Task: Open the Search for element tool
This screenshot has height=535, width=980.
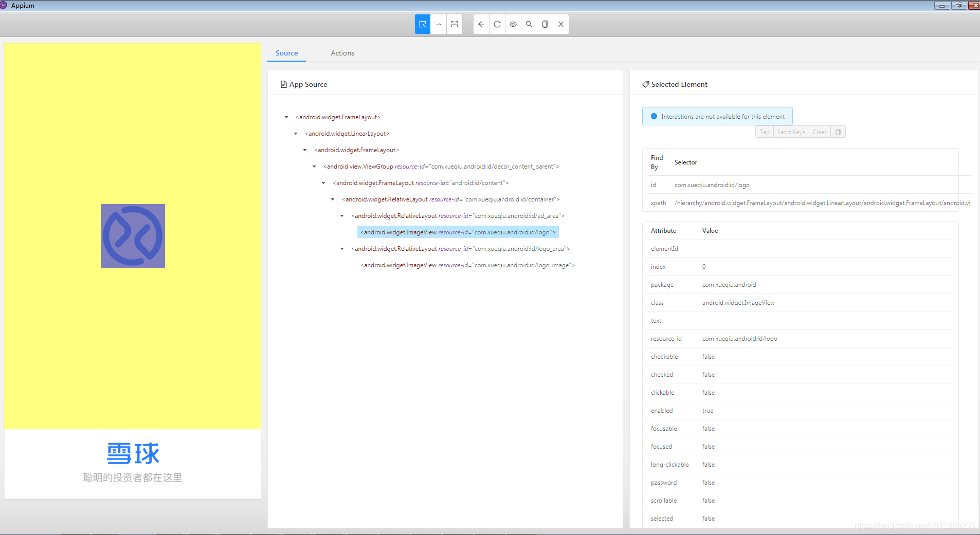Action: click(x=529, y=24)
